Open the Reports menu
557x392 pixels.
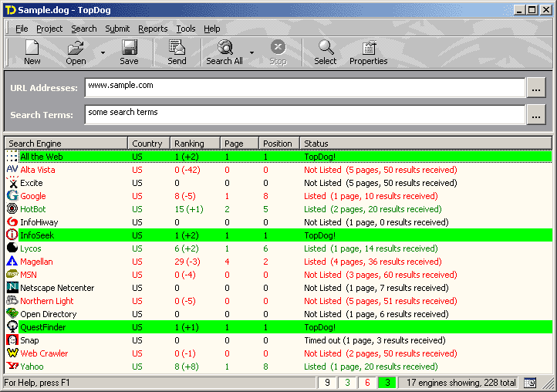click(153, 29)
